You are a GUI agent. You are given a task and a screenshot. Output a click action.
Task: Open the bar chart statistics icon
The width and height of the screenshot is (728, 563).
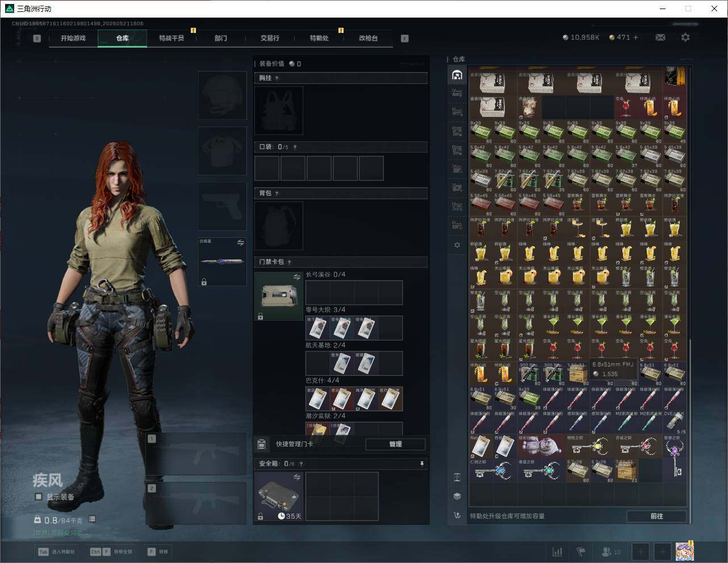coord(558,552)
